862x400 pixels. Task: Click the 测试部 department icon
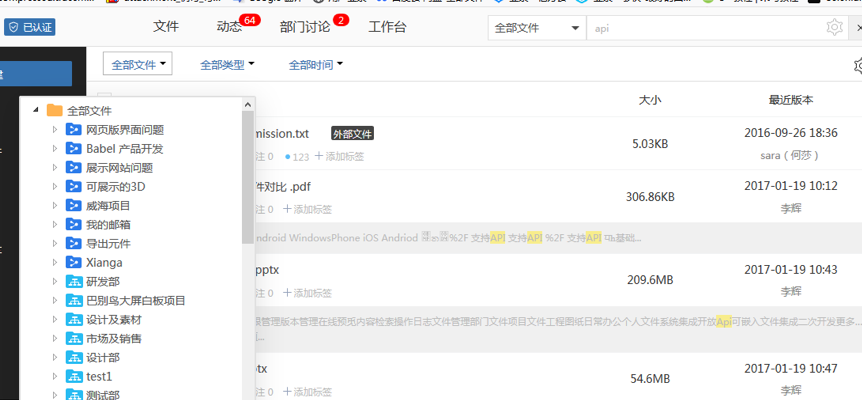pyautogui.click(x=74, y=395)
